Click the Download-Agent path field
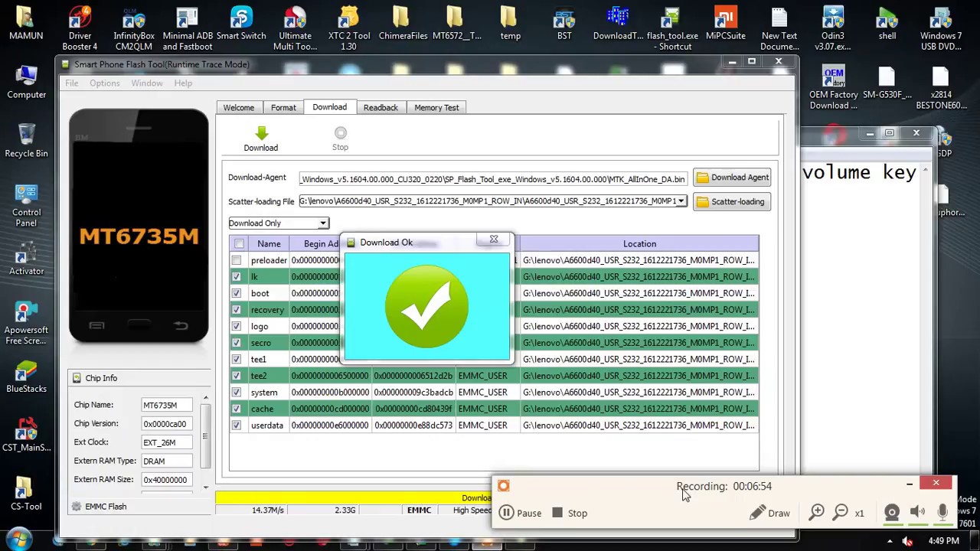Viewport: 980px width, 551px height. (x=493, y=179)
